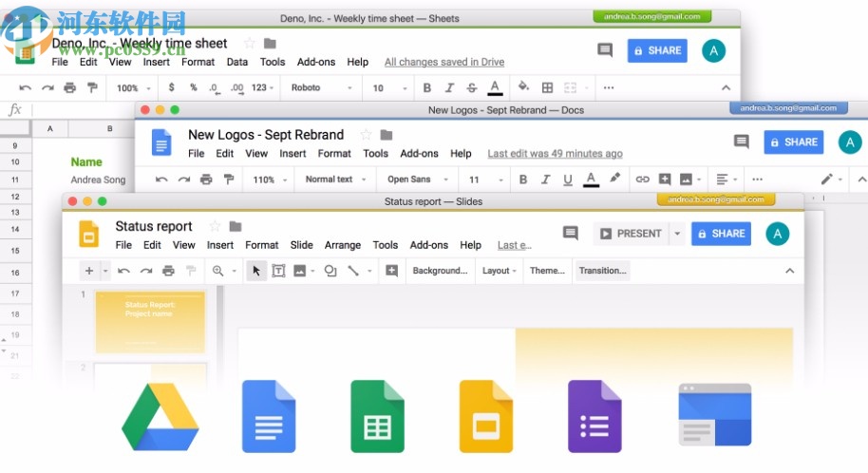Click the All changes saved in Drive link
The height and width of the screenshot is (473, 868).
pyautogui.click(x=444, y=62)
